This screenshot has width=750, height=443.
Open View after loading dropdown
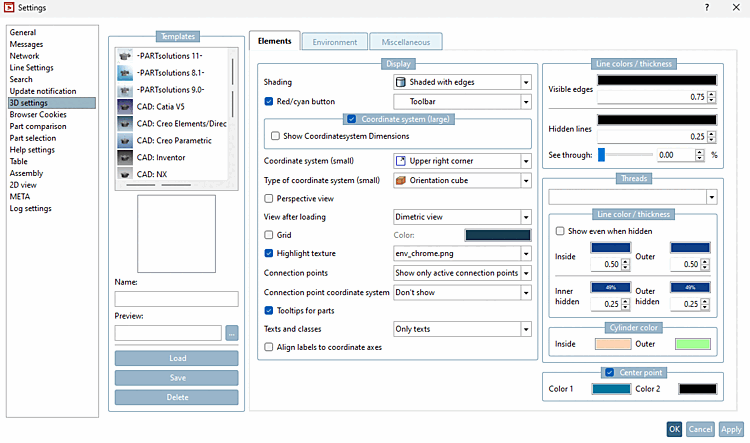[462, 217]
